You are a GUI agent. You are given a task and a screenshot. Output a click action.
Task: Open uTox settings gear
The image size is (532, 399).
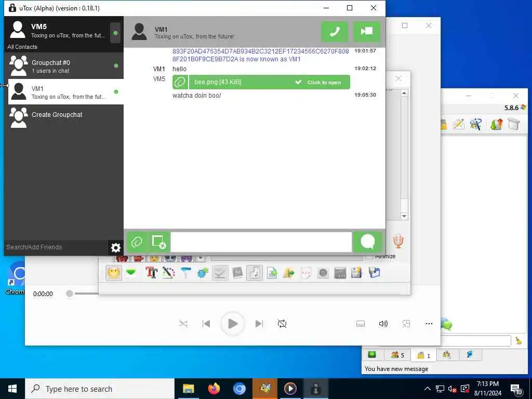point(116,248)
